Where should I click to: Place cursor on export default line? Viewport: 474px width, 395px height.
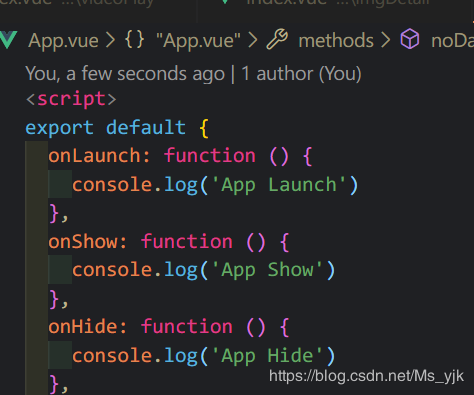point(117,128)
